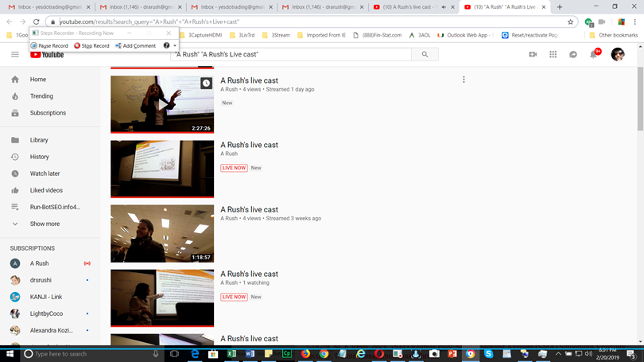Open Excel from the taskbar
The image size is (644, 362).
coord(231,354)
